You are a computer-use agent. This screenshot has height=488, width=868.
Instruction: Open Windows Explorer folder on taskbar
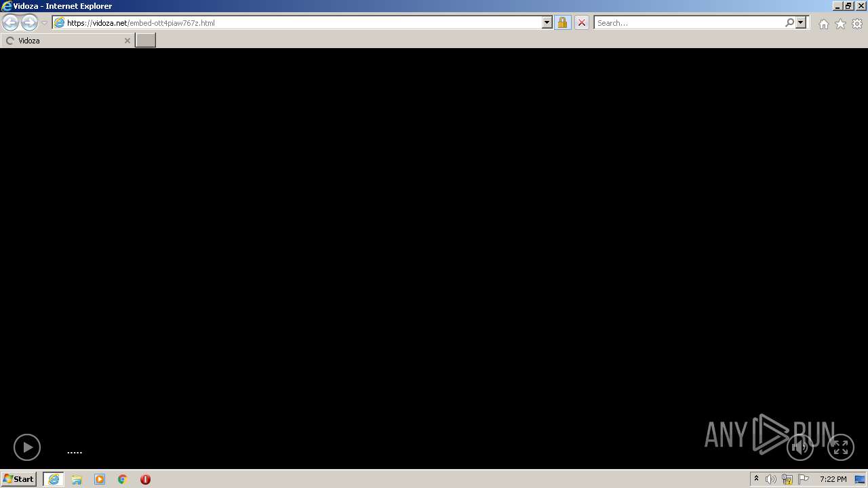point(77,479)
